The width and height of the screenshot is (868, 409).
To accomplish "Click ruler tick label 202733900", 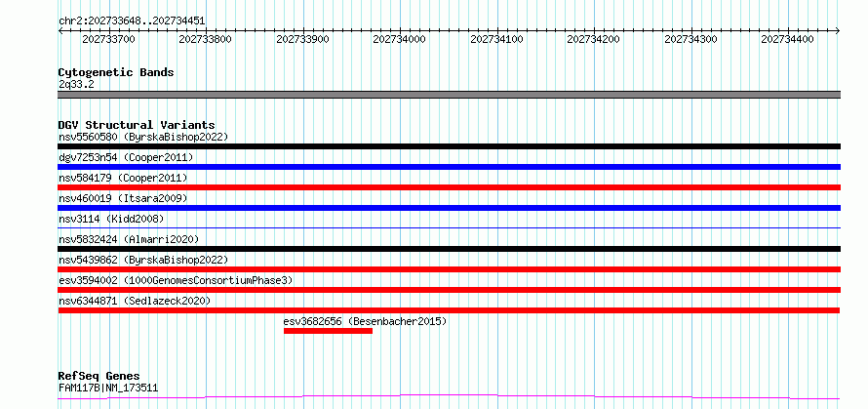I will tap(302, 39).
